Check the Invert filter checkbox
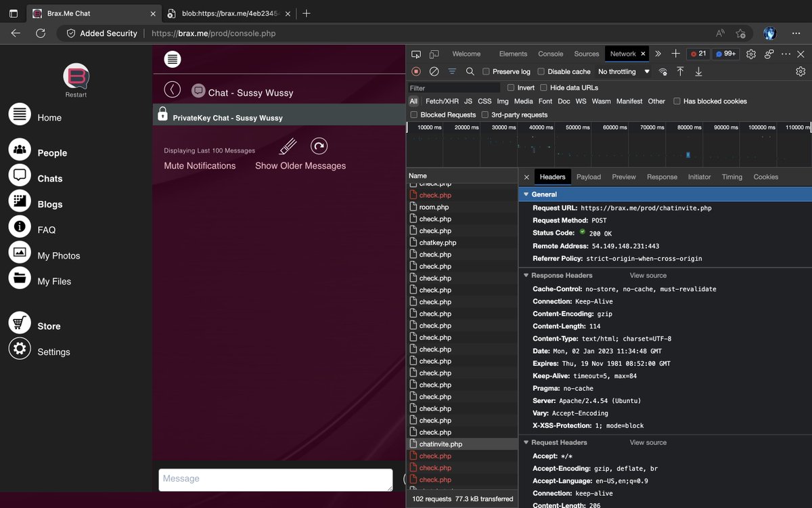This screenshot has width=812, height=508. pos(511,87)
